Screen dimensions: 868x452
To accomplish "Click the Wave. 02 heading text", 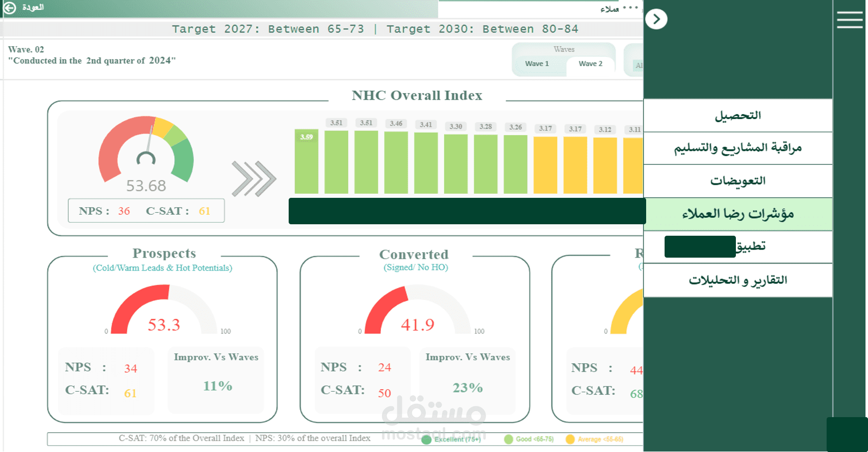I will click(26, 49).
